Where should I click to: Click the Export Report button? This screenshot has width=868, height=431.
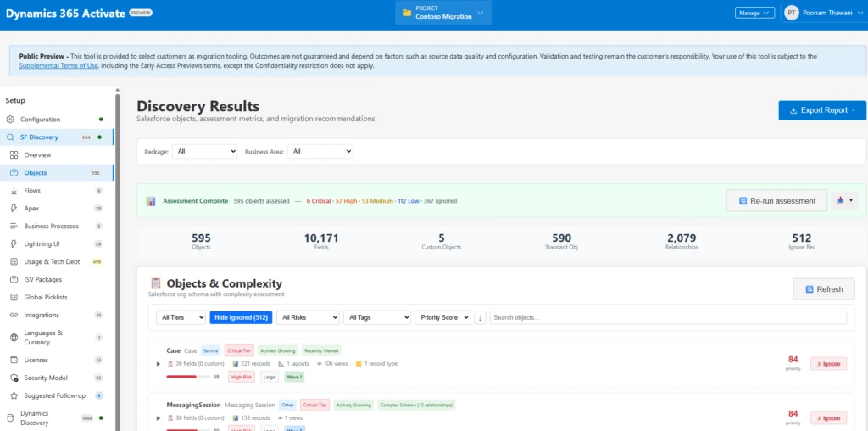(x=822, y=110)
